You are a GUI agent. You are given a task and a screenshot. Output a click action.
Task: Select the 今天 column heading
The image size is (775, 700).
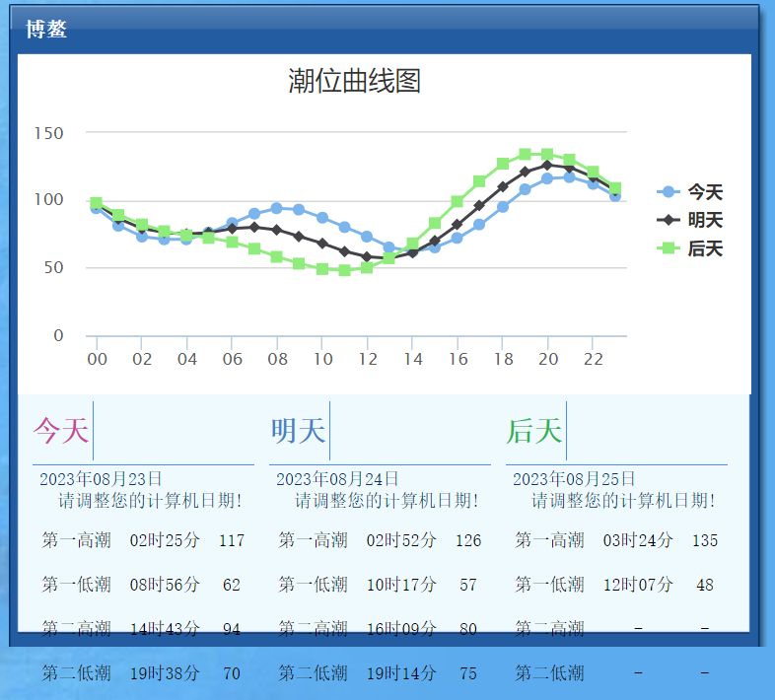tap(61, 430)
